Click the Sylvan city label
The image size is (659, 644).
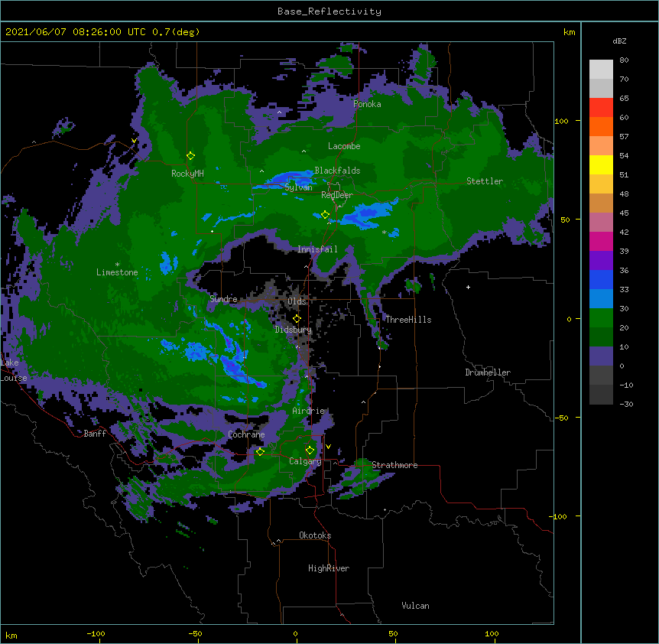point(298,187)
